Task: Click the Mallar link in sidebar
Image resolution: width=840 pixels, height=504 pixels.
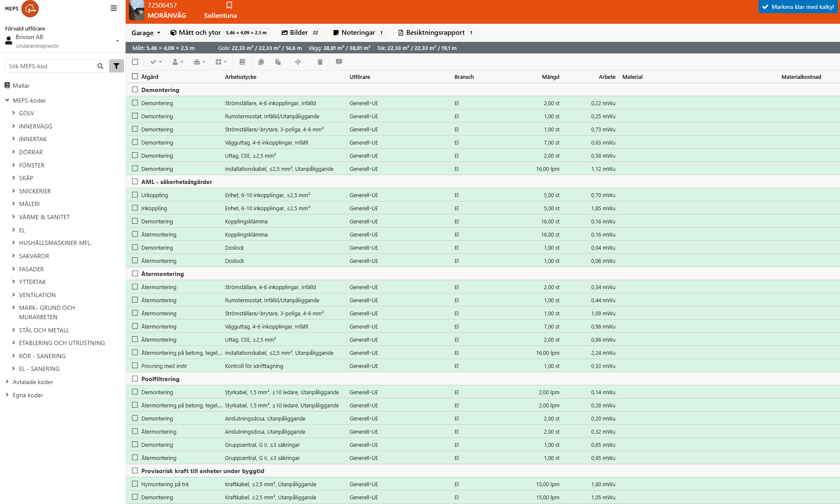Action: (x=21, y=86)
